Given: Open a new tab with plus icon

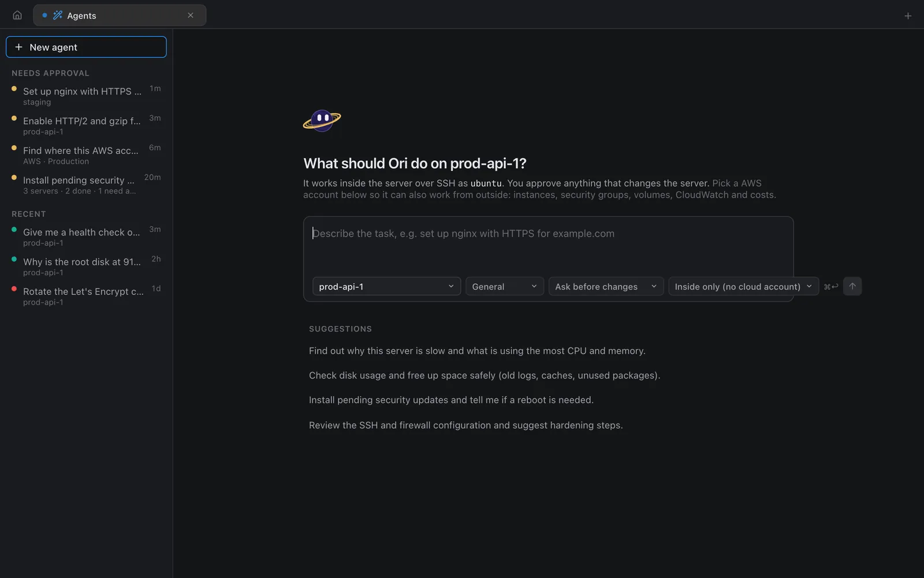Looking at the screenshot, I should tap(908, 16).
